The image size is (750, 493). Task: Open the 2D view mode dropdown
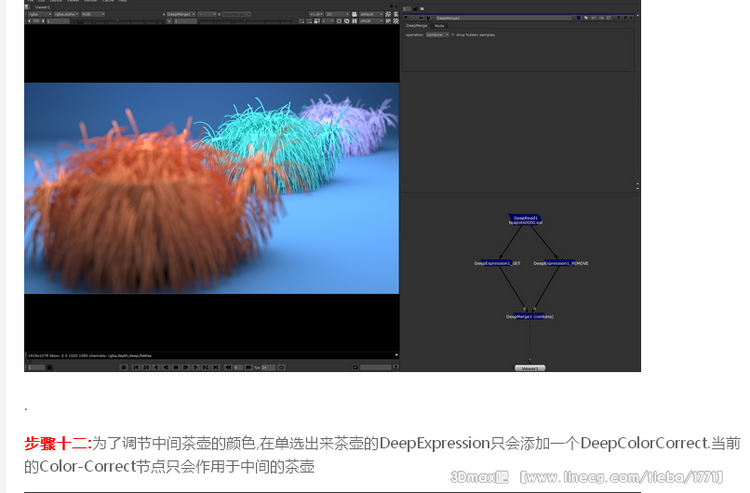pos(337,14)
